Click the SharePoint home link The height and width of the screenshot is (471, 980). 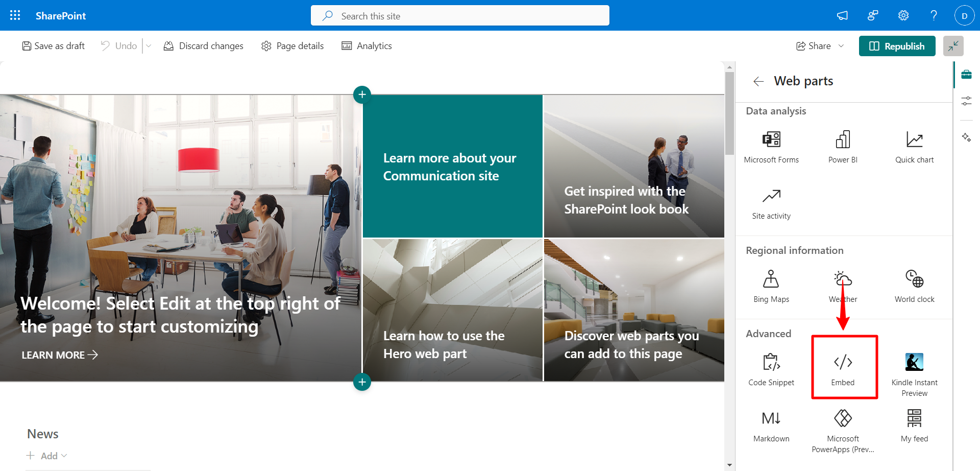61,16
